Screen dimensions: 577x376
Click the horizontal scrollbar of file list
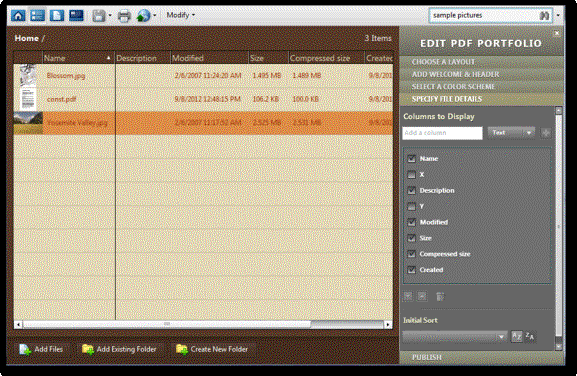click(x=203, y=324)
